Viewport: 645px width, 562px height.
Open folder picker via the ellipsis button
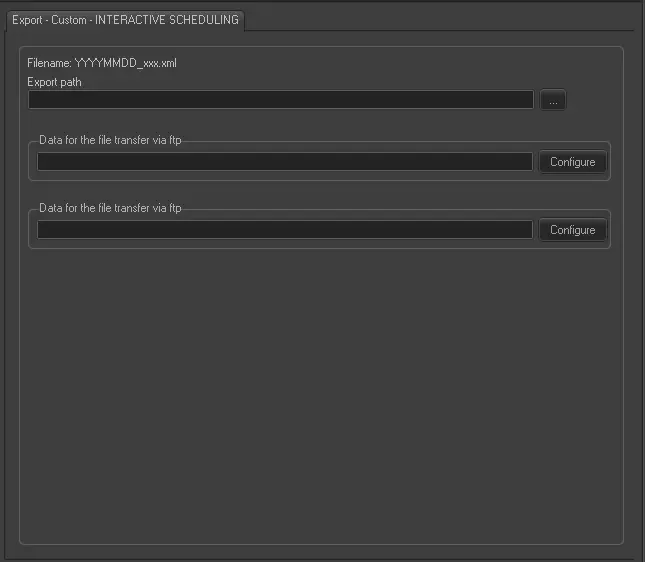[553, 100]
